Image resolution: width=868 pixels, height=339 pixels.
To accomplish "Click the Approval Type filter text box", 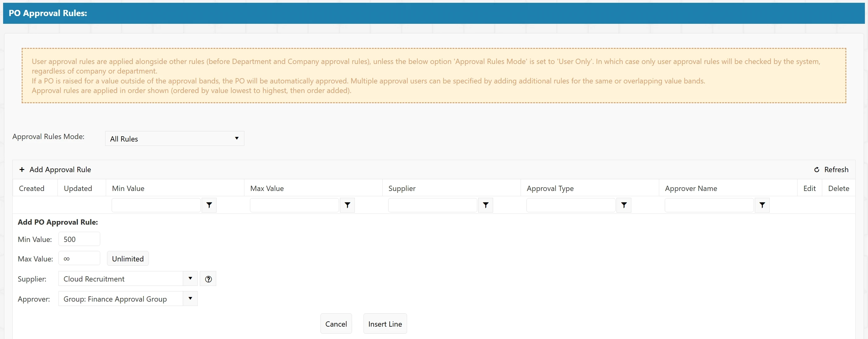I will tap(571, 205).
